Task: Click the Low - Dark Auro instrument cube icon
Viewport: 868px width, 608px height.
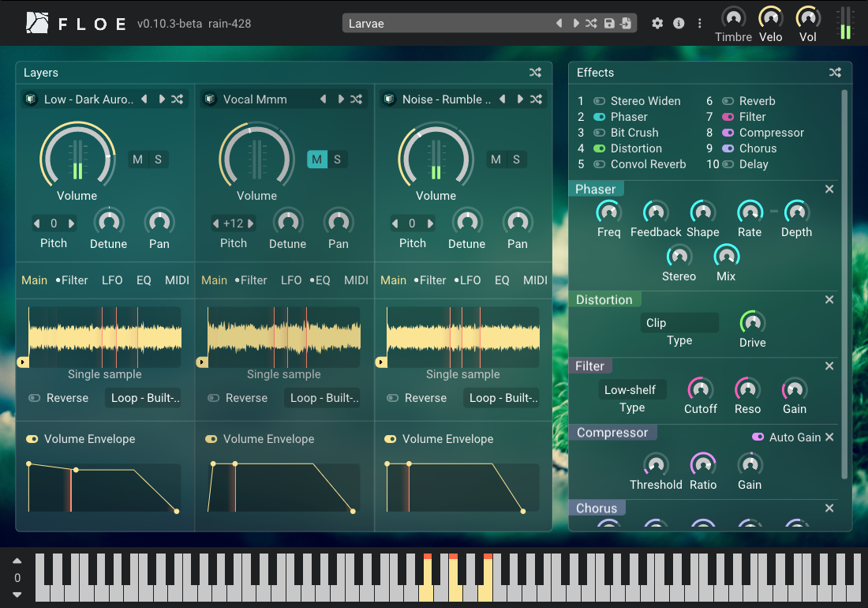Action: coord(31,99)
